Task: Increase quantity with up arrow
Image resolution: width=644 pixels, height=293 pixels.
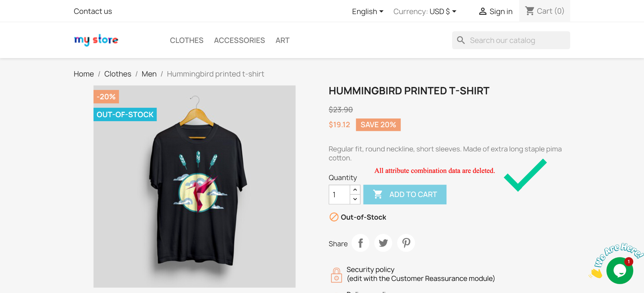Action: [355, 190]
